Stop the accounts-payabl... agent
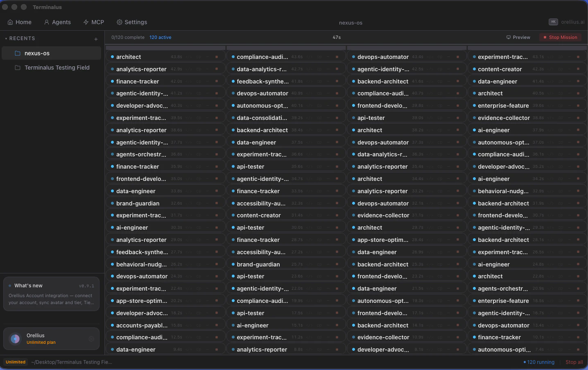This screenshot has height=370, width=588. (x=217, y=325)
